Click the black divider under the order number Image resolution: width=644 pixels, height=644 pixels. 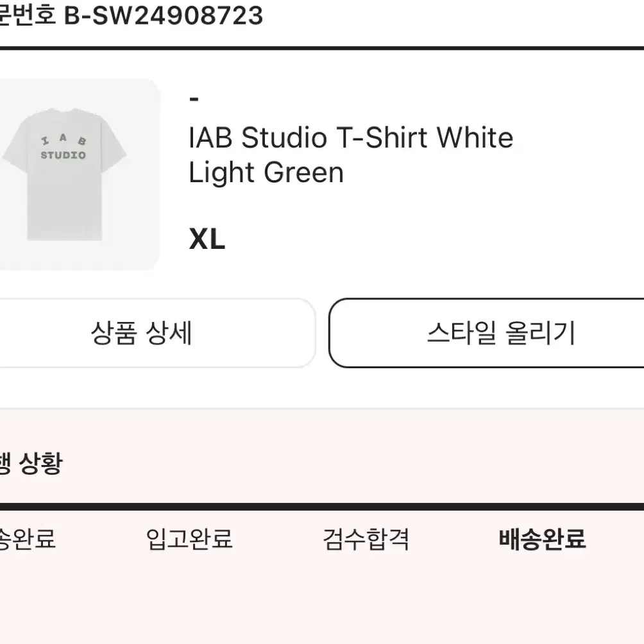pyautogui.click(x=322, y=48)
